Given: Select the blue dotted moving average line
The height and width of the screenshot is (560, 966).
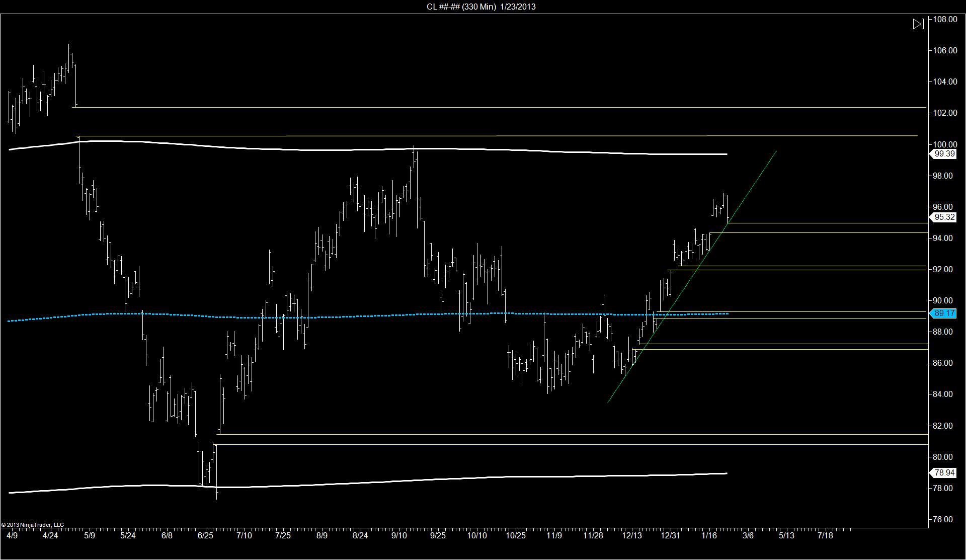Looking at the screenshot, I should (369, 316).
